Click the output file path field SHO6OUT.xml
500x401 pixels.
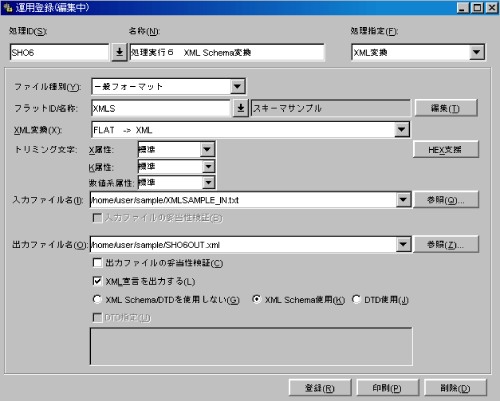click(x=243, y=244)
